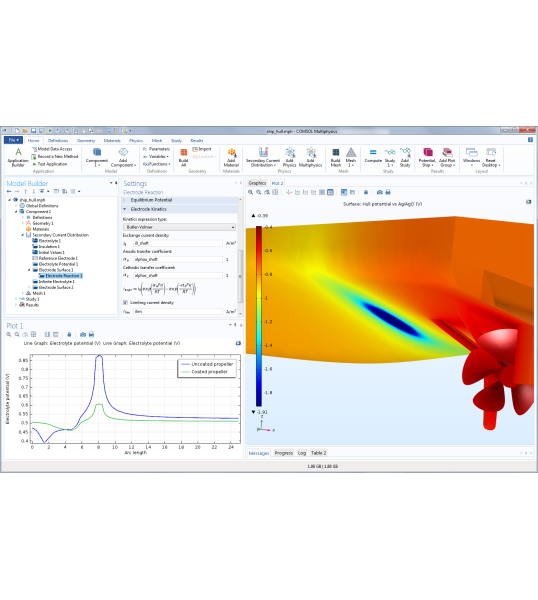Open the Table 2 tab
The image size is (538, 600).
click(318, 453)
